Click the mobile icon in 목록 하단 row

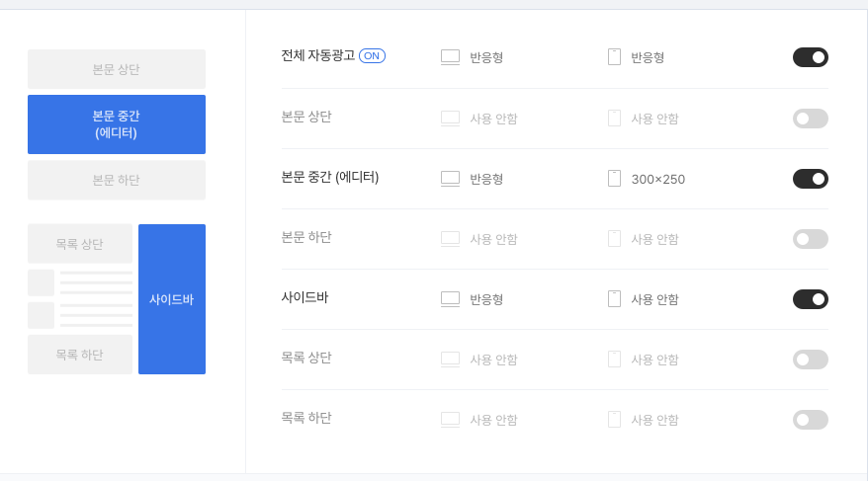tap(614, 420)
